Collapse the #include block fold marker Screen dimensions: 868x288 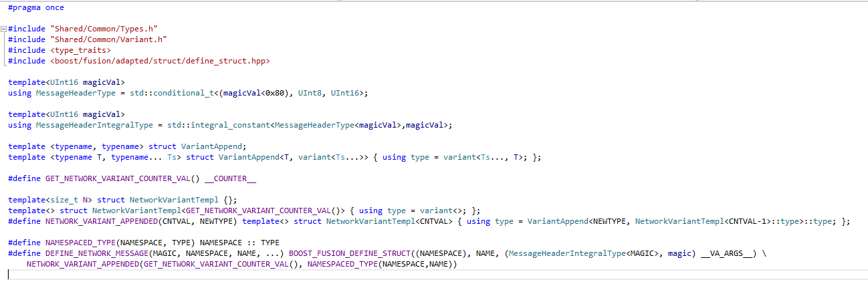tap(4, 29)
